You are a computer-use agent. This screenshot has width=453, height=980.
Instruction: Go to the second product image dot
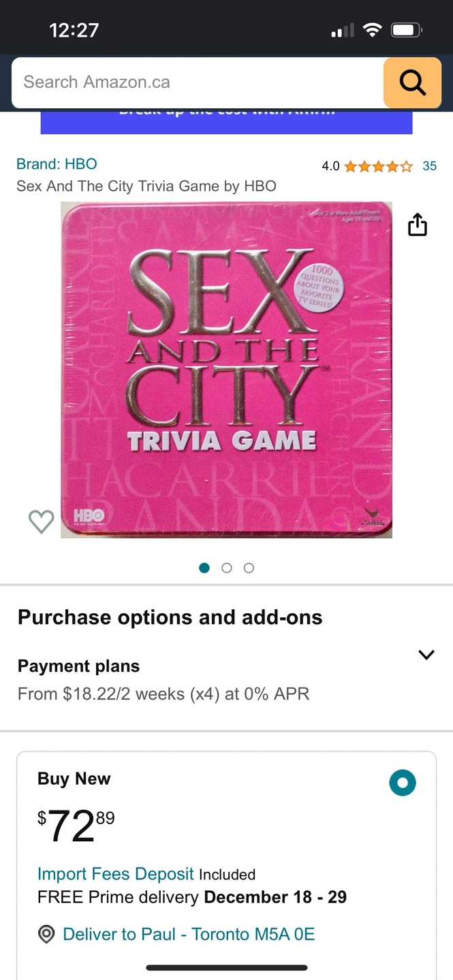(227, 568)
